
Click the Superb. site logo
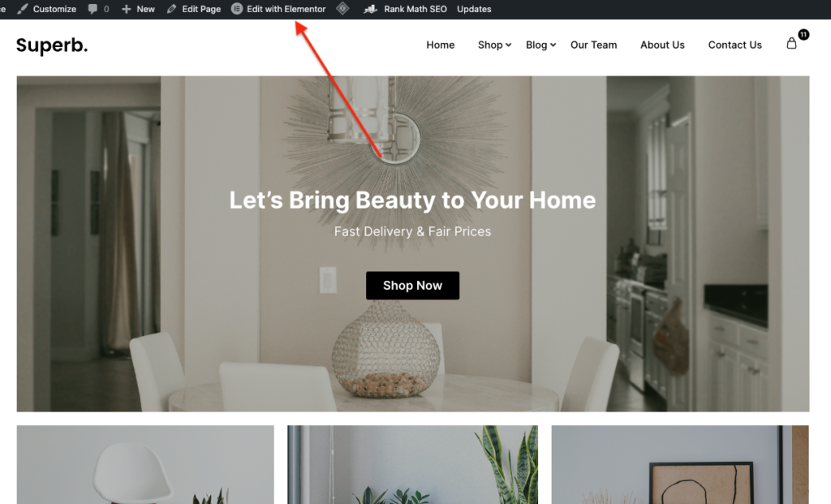(x=52, y=45)
